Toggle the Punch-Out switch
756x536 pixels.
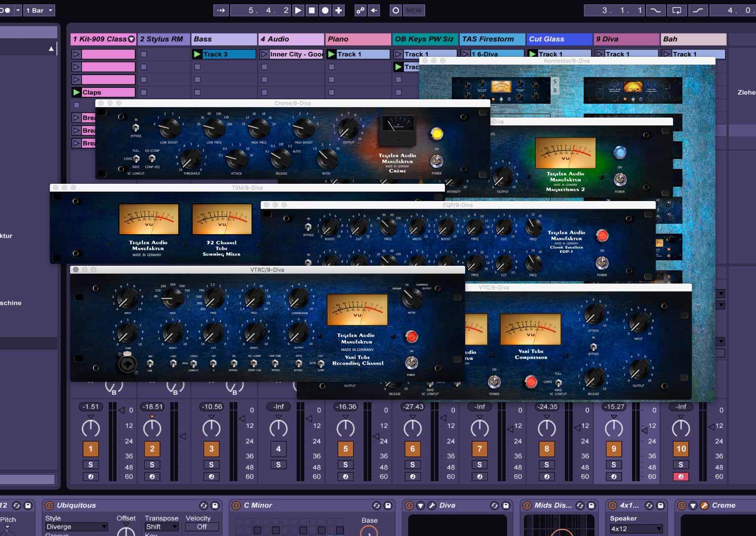pos(698,10)
